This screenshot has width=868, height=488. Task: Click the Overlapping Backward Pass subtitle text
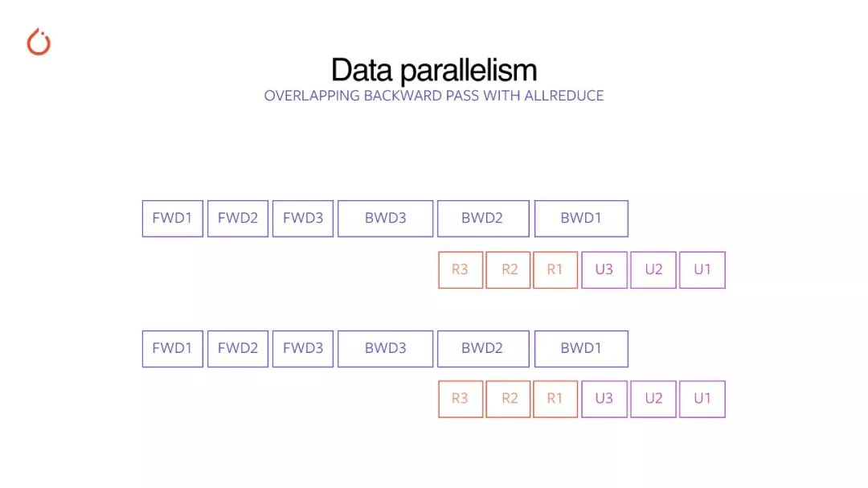[x=434, y=96]
